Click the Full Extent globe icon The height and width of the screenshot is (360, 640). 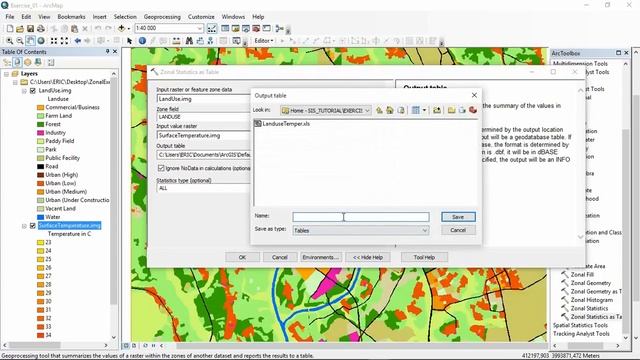click(x=41, y=41)
